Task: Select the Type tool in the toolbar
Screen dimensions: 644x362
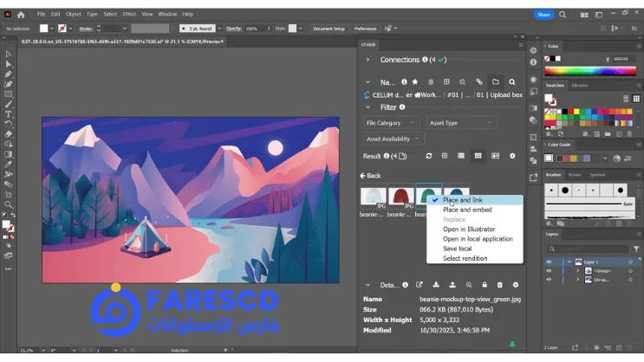Action: (x=9, y=114)
